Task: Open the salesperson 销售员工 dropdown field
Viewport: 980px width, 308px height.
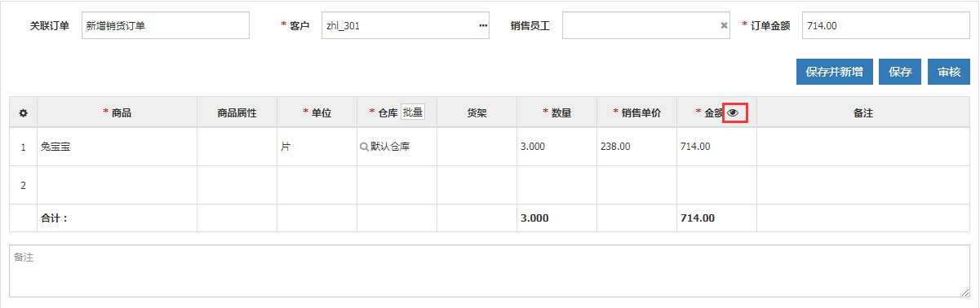Action: 643,25
